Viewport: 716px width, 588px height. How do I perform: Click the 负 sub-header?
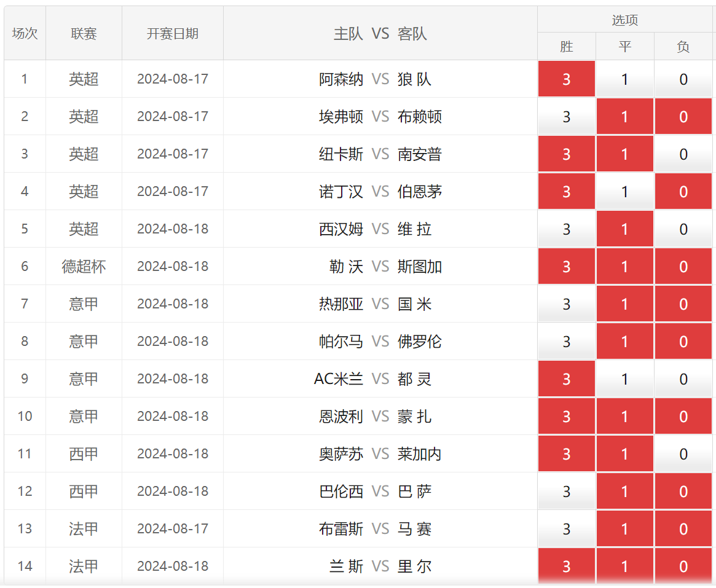[x=683, y=46]
